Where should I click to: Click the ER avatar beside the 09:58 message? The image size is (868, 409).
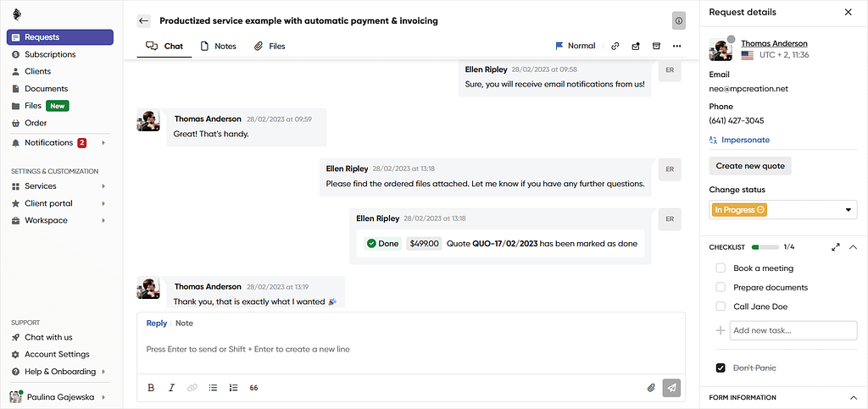tap(670, 72)
